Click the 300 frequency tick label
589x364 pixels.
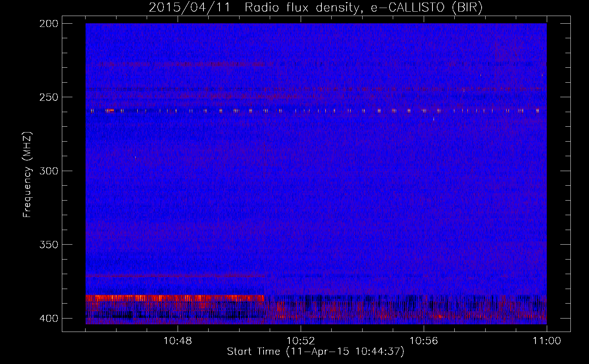(x=48, y=171)
